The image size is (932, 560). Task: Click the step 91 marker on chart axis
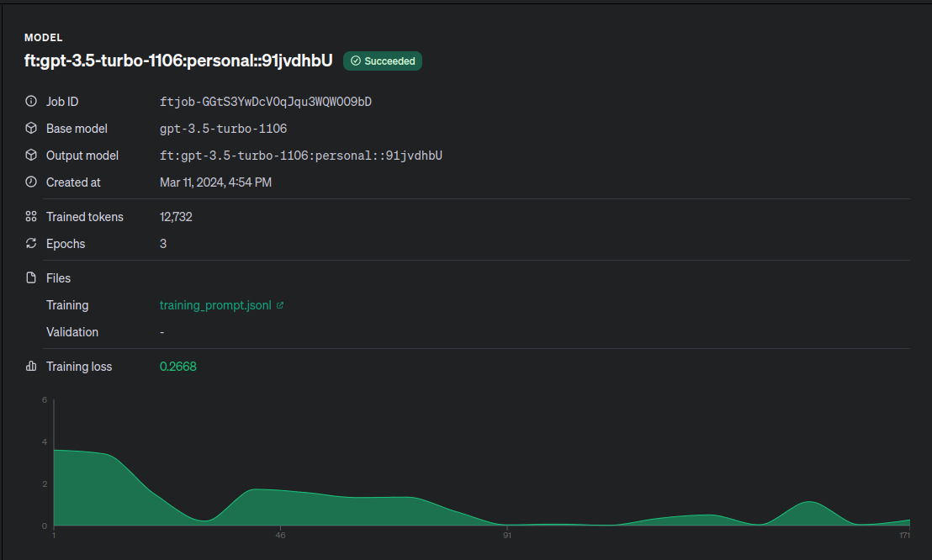pos(506,536)
